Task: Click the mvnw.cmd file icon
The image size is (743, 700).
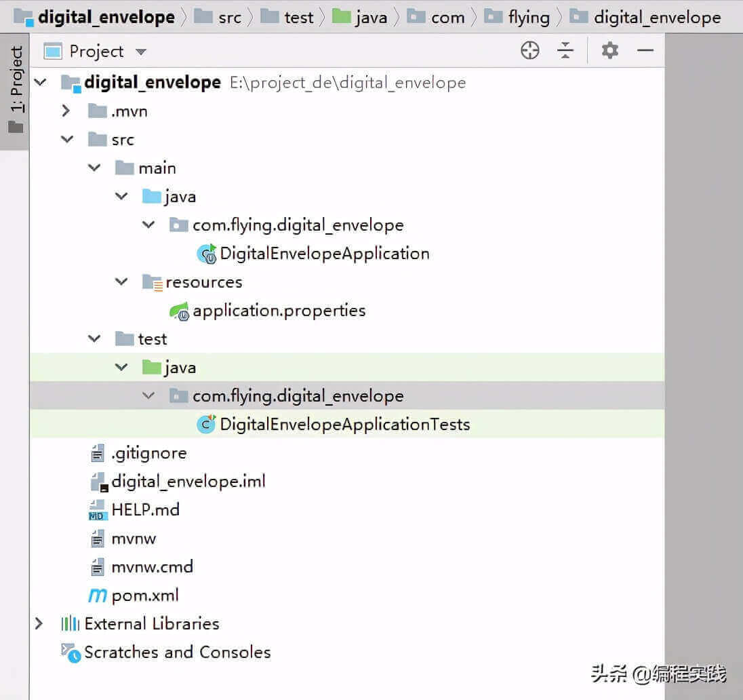Action: (x=98, y=567)
